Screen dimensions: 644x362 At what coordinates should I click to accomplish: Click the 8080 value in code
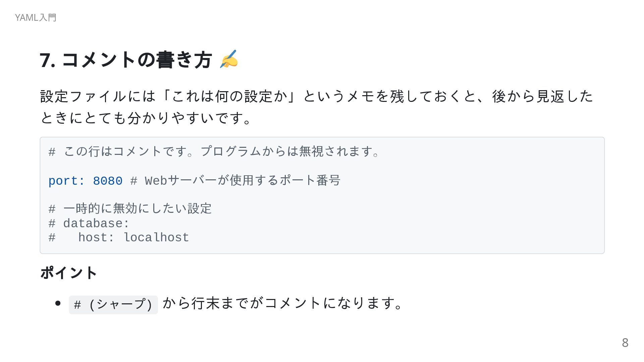[108, 181]
